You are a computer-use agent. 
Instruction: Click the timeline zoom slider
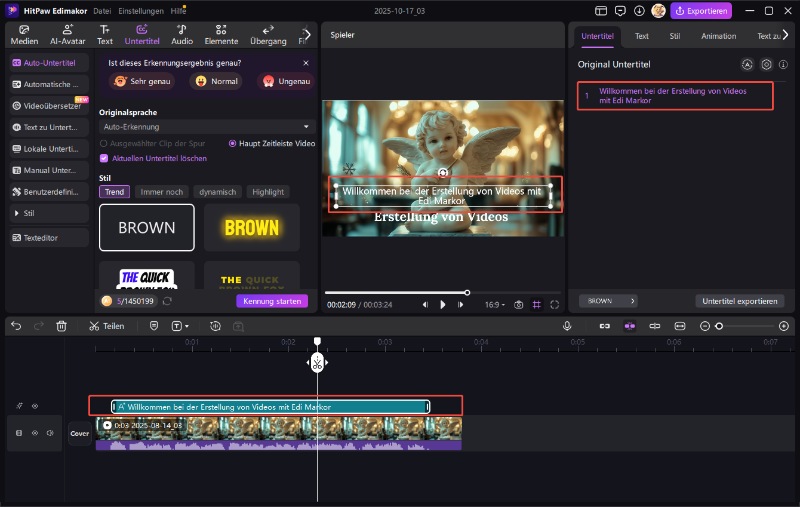pyautogui.click(x=745, y=326)
